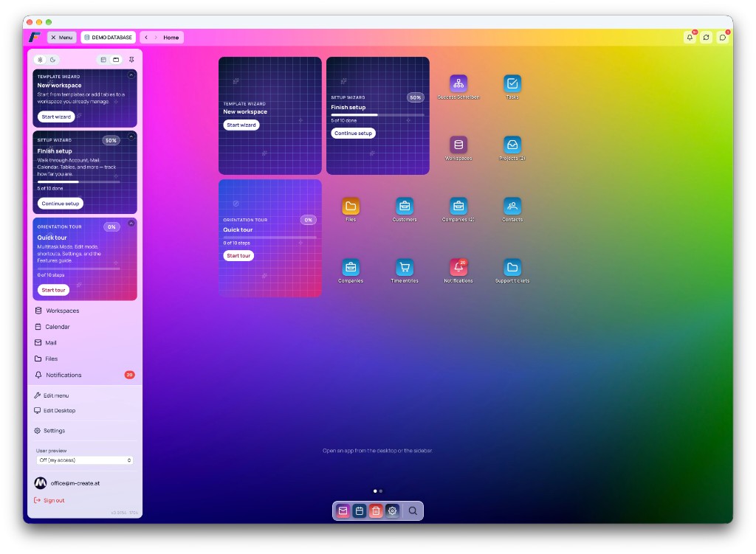Select the first desktop page dot

(x=375, y=491)
